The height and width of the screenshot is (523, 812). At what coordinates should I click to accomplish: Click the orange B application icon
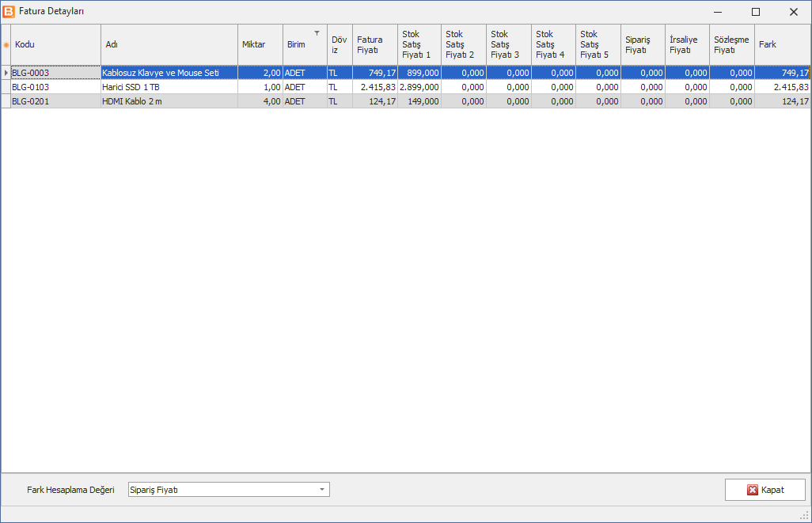pos(9,11)
